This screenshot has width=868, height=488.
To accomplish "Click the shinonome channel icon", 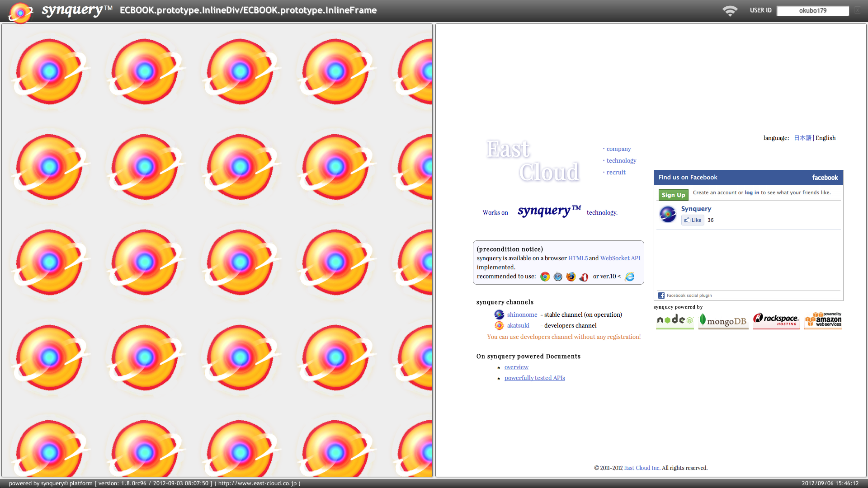I will (499, 314).
